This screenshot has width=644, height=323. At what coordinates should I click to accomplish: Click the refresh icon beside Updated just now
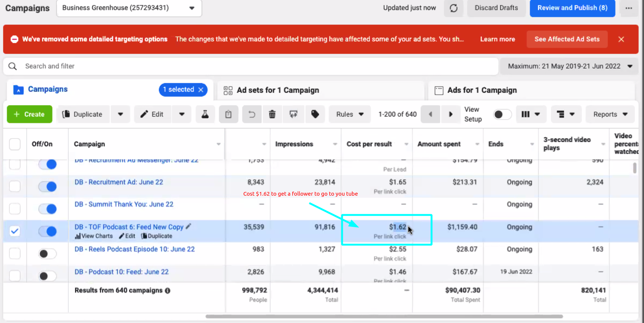point(453,8)
